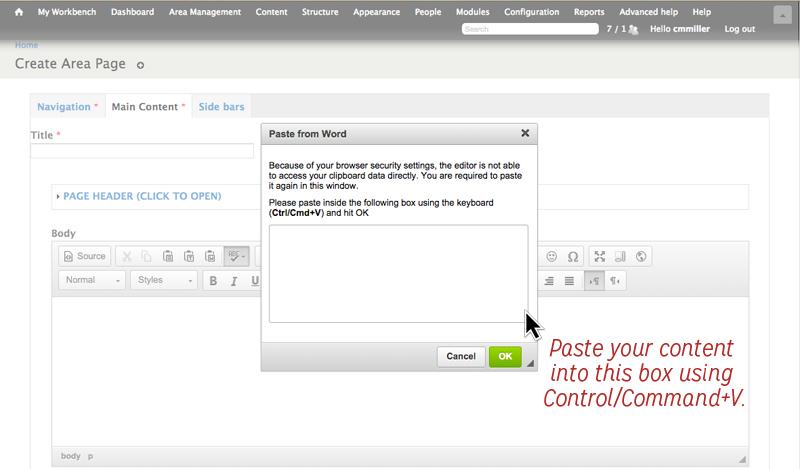Set text direction right-to-left

616,281
